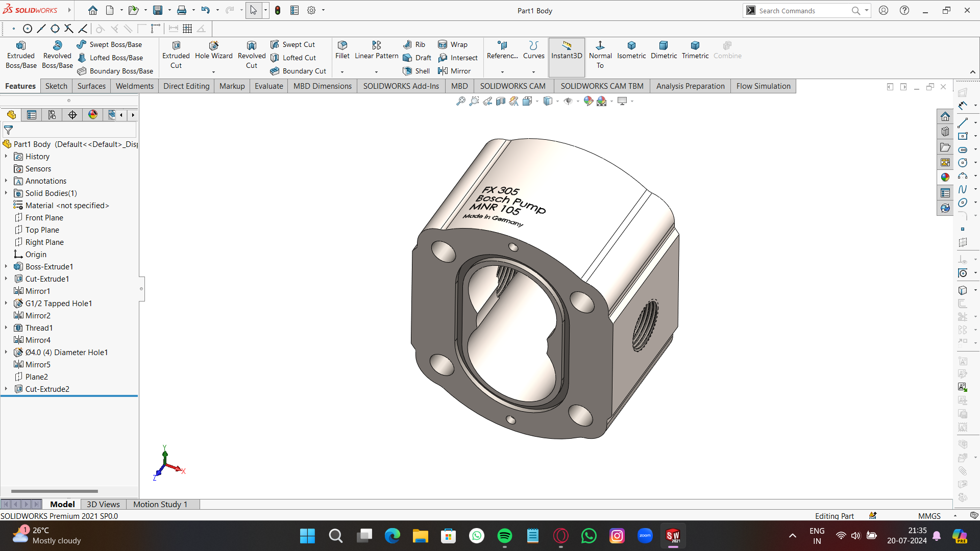Viewport: 980px width, 551px height.
Task: Switch view to Isometric
Action: tap(631, 51)
